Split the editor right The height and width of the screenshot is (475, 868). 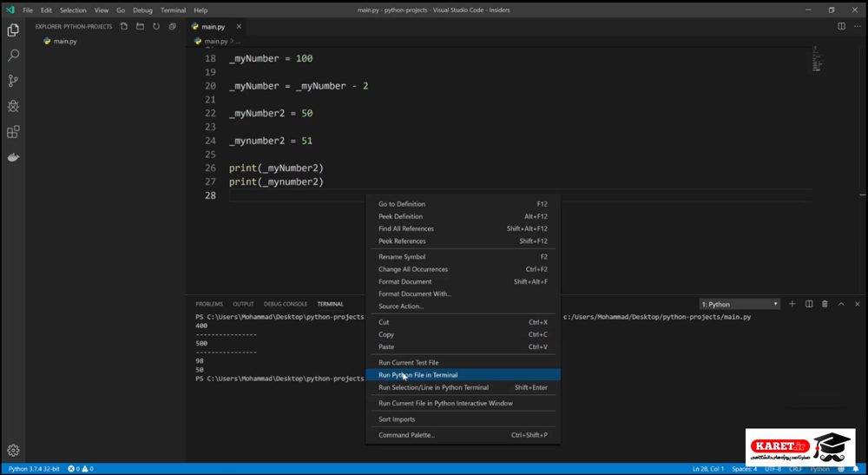point(841,26)
